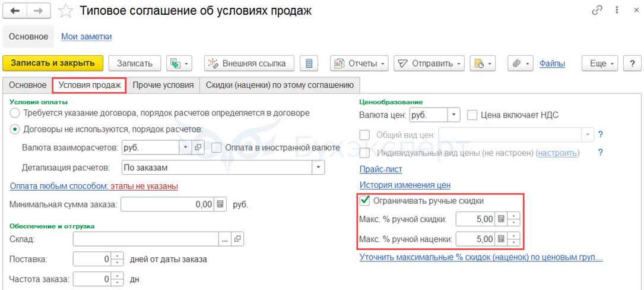Click the document list icon in toolbar
Viewport: 644px width, 290px height.
tap(309, 64)
